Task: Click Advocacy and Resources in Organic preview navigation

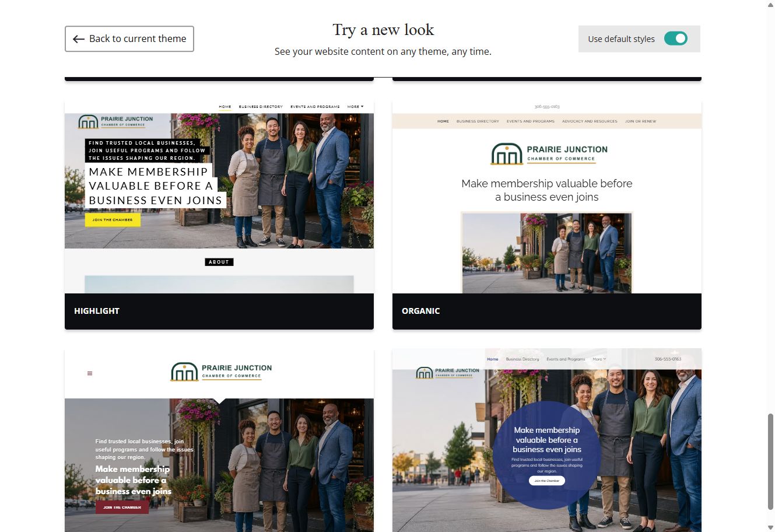Action: pyautogui.click(x=590, y=121)
